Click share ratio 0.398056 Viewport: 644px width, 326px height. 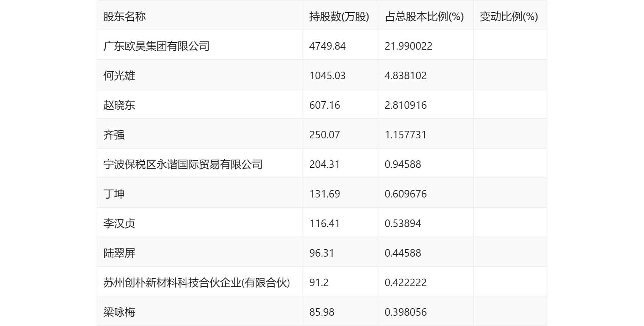[x=406, y=312]
